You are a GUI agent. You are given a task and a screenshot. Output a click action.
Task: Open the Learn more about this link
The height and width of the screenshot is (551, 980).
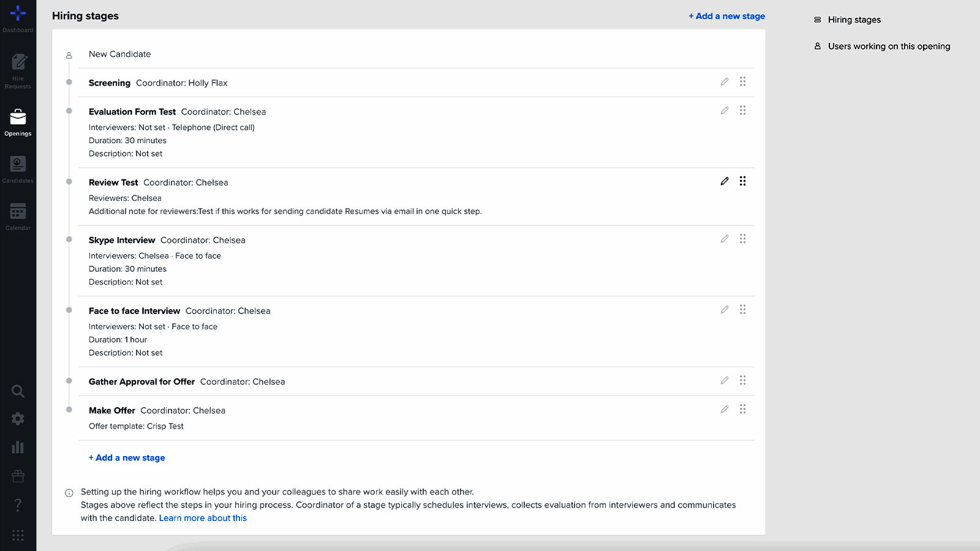(203, 518)
